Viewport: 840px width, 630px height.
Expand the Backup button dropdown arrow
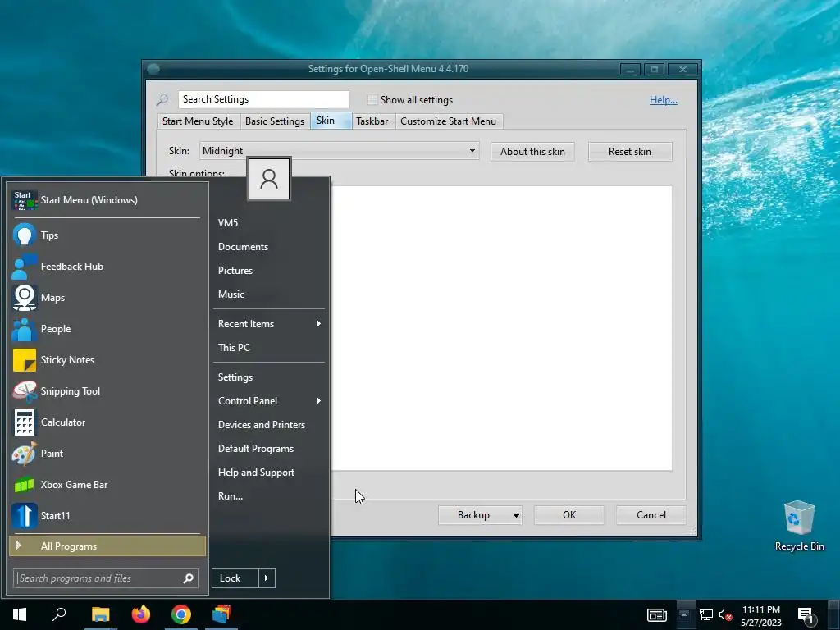coord(516,515)
